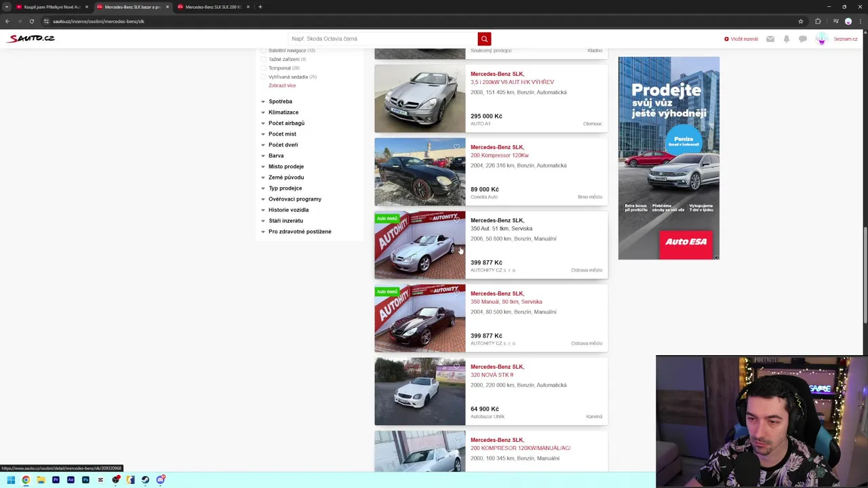This screenshot has height=488, width=868.
Task: Click the search field Např. Škoda Octavia černá
Action: [x=382, y=39]
